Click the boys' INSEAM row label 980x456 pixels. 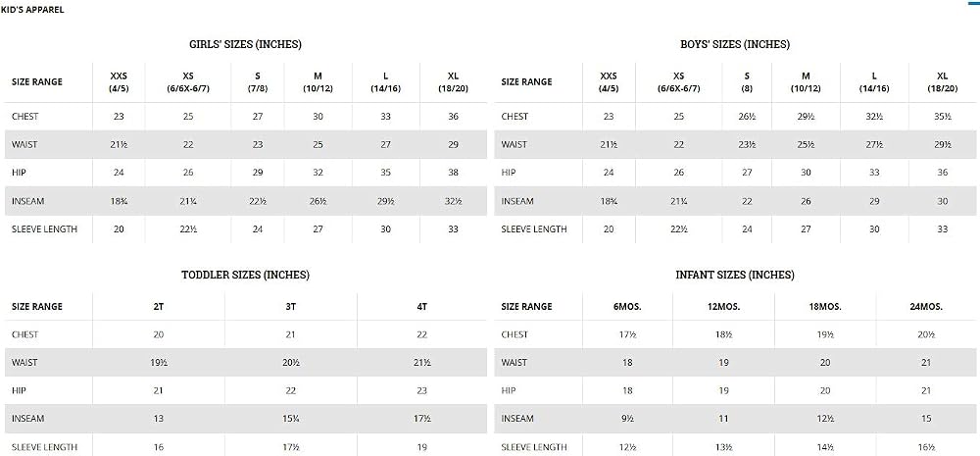point(517,201)
